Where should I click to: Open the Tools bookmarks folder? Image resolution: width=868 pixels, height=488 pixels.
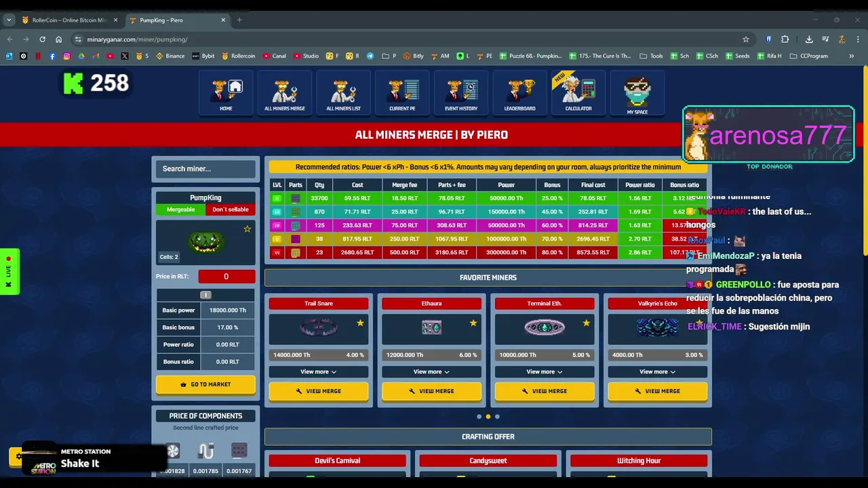pyautogui.click(x=652, y=56)
